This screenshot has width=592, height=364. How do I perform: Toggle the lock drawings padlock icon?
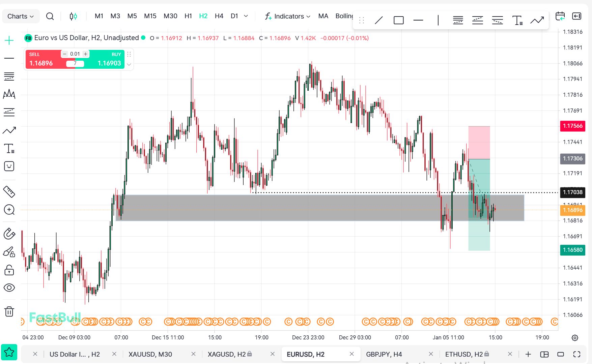(9, 270)
